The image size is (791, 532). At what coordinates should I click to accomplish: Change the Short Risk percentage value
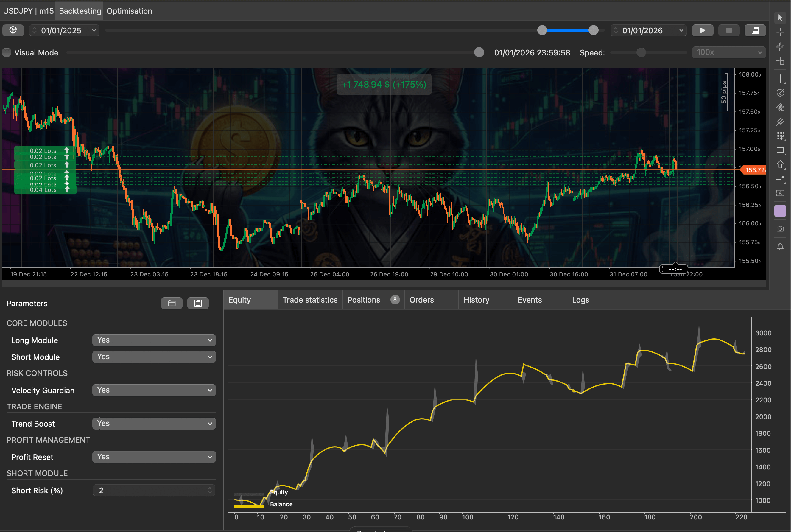[154, 490]
